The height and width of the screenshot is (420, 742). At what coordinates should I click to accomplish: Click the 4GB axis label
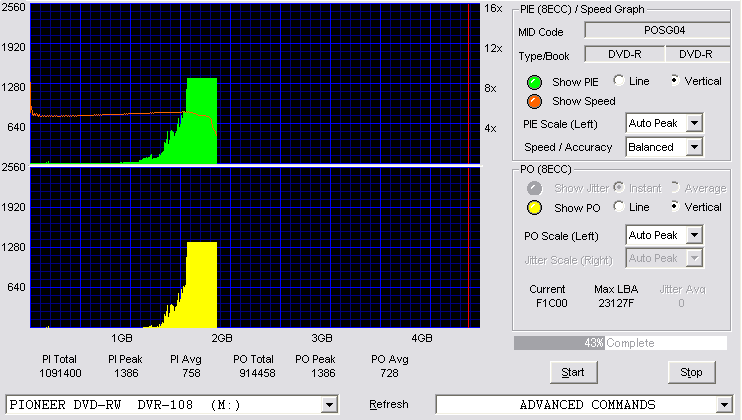click(x=422, y=339)
